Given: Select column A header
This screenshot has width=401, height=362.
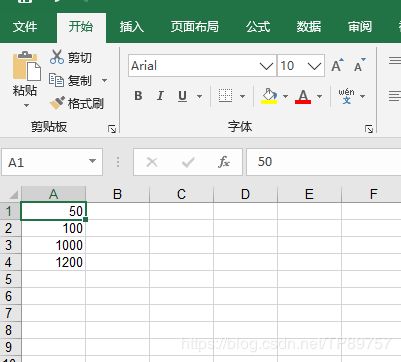Looking at the screenshot, I should pos(54,194).
